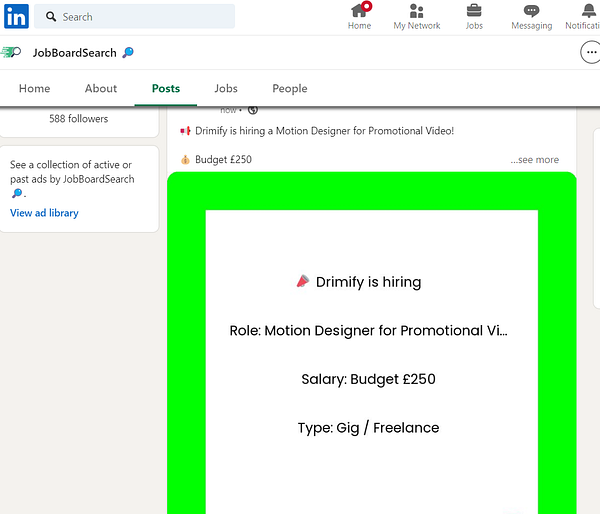Click the post visibility globe icon
The height and width of the screenshot is (514, 600).
[x=253, y=110]
